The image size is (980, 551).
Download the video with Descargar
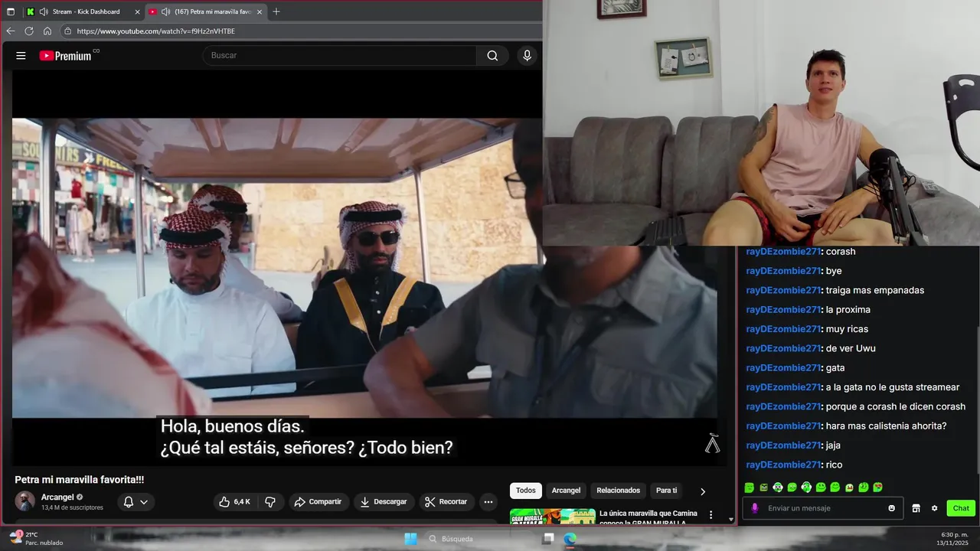[384, 502]
